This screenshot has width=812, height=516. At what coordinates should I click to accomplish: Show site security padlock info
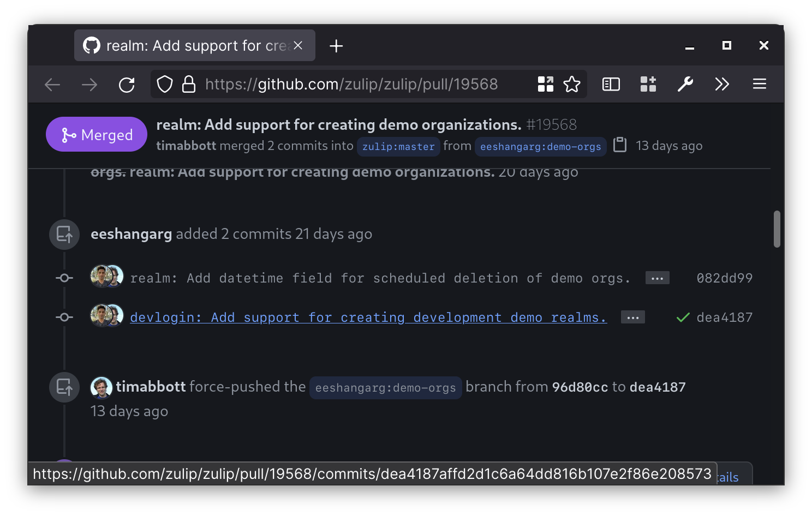tap(189, 85)
